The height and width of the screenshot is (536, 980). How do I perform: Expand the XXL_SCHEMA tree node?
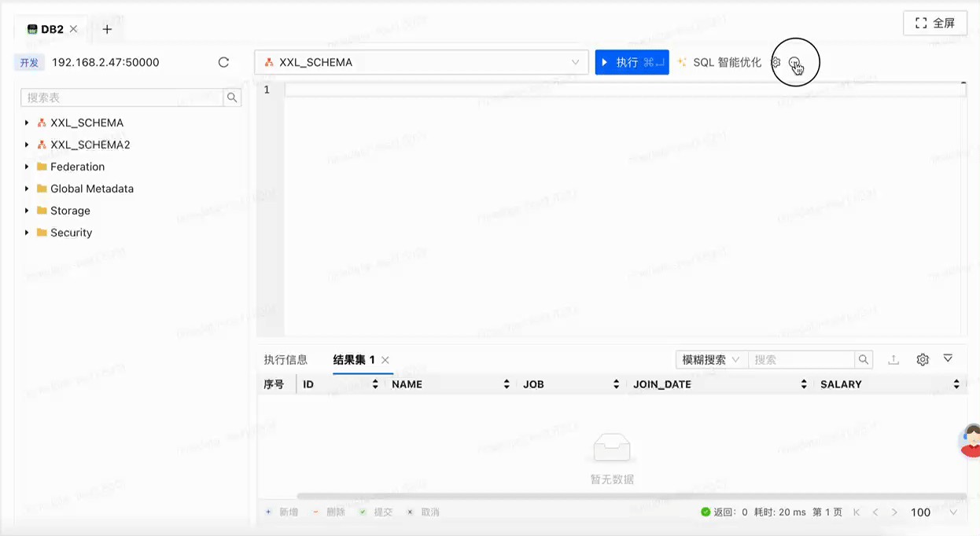tap(27, 123)
